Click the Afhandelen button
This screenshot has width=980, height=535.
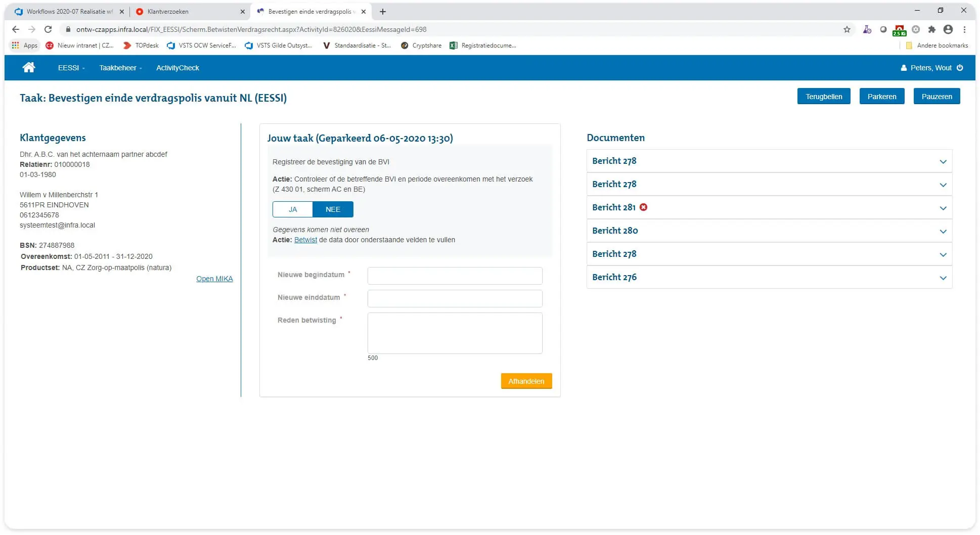(526, 381)
